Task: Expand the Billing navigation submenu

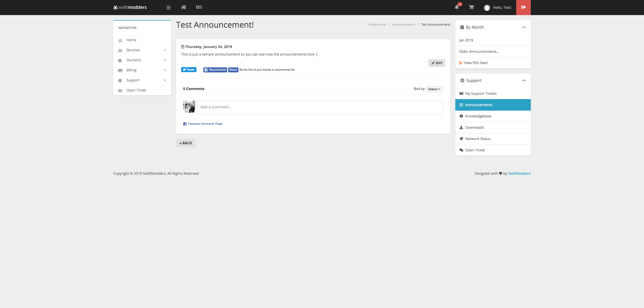Action: pos(165,70)
